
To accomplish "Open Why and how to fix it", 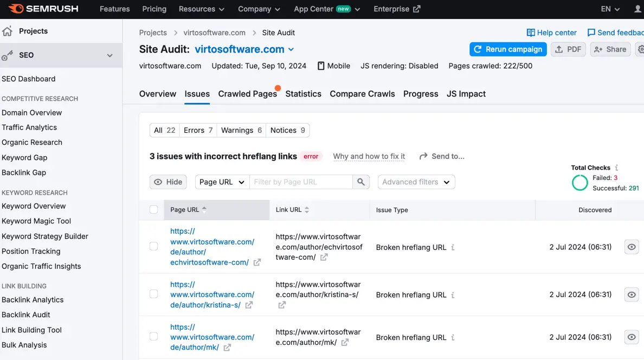I will (x=369, y=157).
